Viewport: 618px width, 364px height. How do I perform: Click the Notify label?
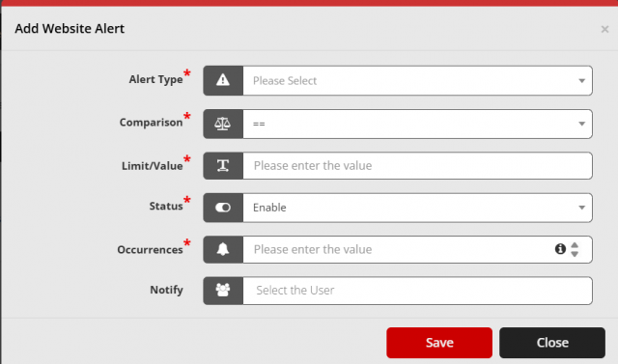(166, 290)
